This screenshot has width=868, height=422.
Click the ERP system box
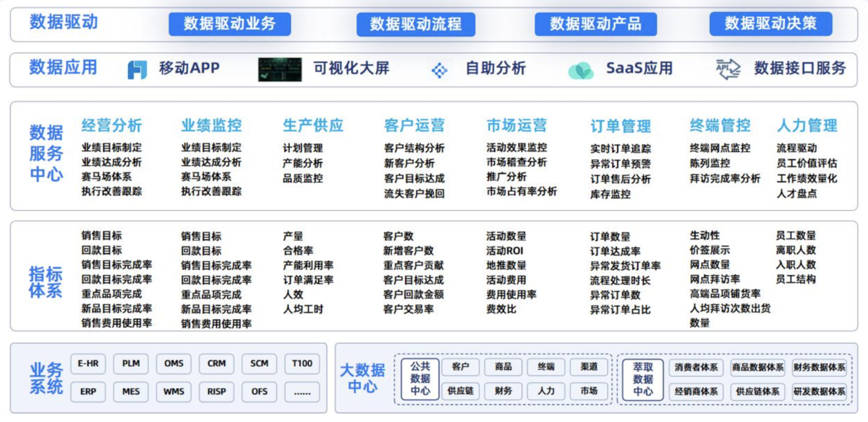tap(88, 392)
